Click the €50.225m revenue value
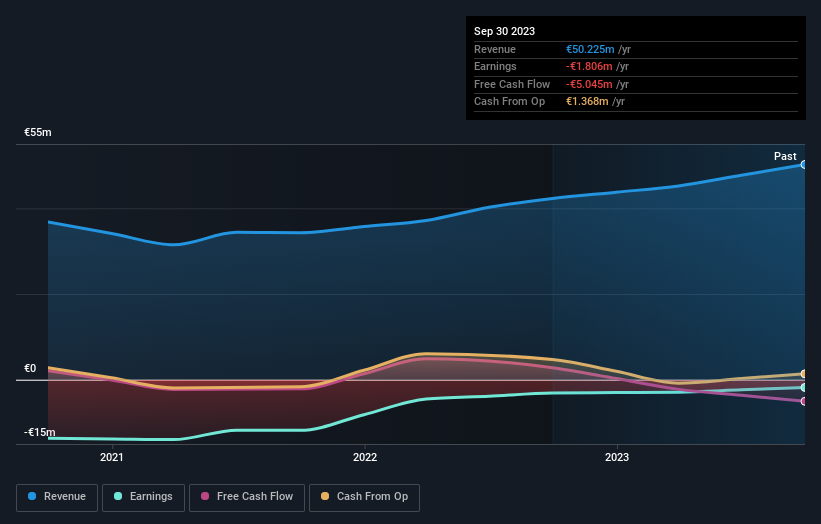 point(590,49)
